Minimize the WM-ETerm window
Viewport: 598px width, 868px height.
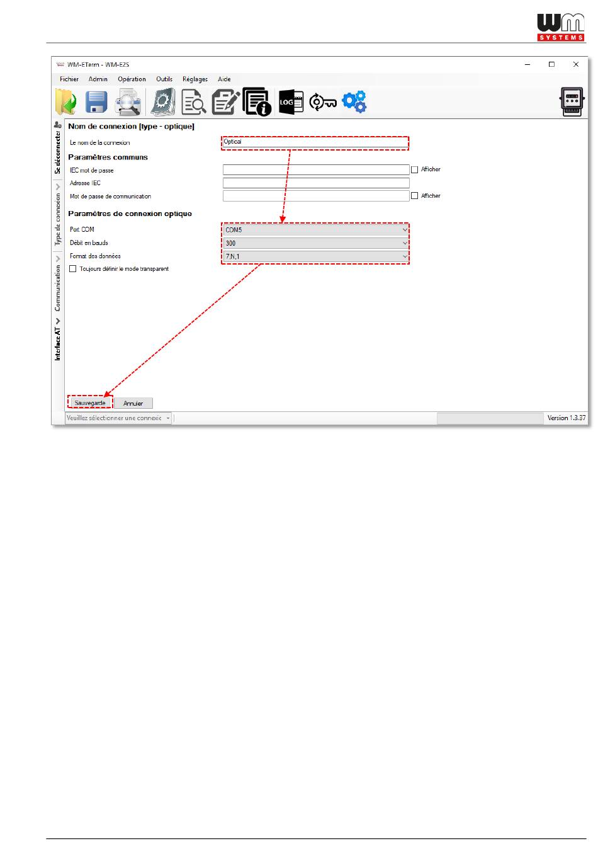click(527, 64)
